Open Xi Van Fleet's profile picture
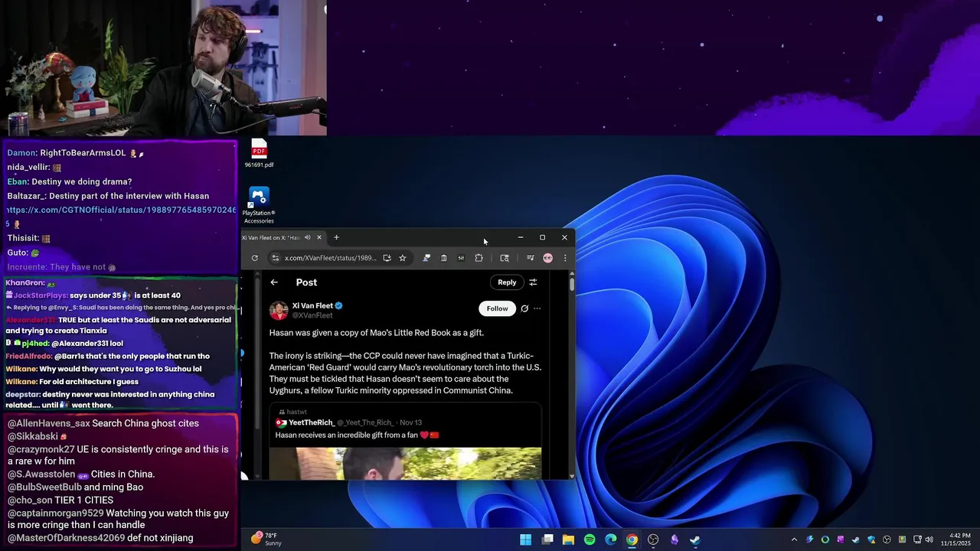The width and height of the screenshot is (980, 551). tap(279, 310)
